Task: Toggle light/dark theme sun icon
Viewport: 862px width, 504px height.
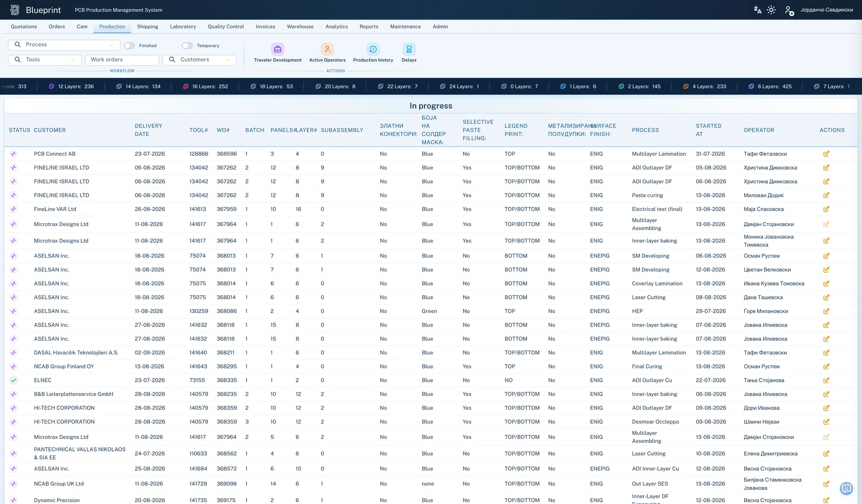Action: (x=771, y=10)
